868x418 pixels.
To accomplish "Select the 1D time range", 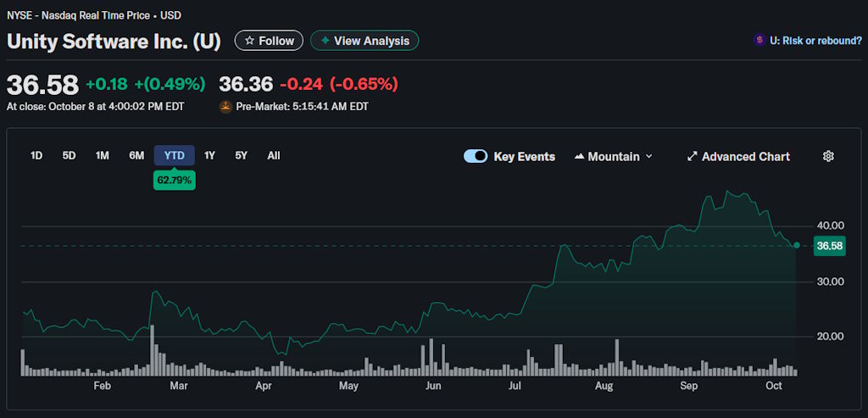I will (x=36, y=155).
